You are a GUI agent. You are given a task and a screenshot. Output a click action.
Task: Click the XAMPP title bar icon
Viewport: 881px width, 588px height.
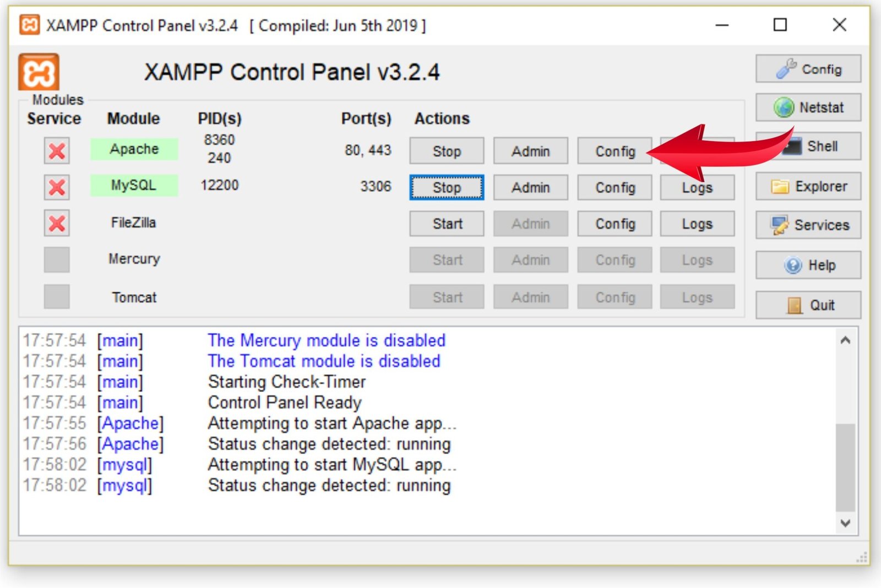[x=29, y=25]
